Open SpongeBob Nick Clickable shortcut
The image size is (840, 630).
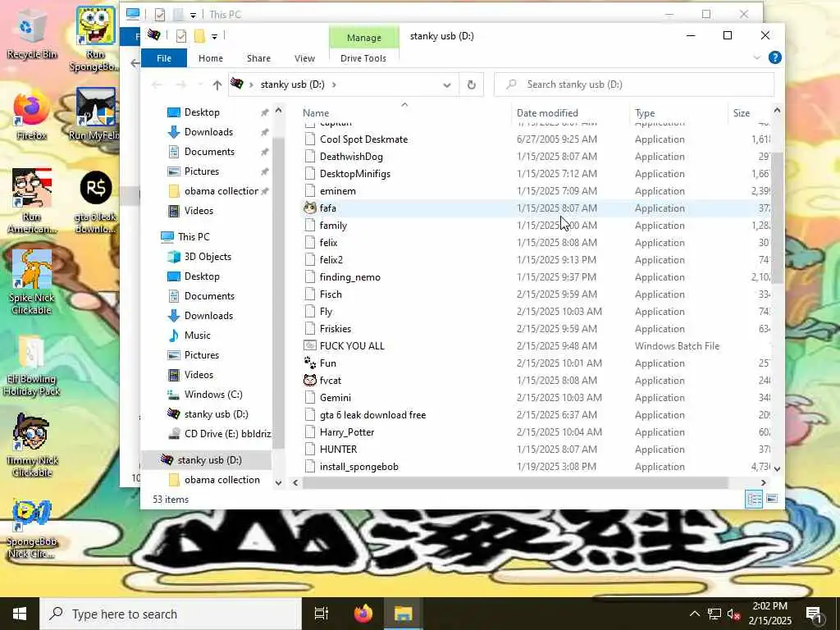(32, 529)
